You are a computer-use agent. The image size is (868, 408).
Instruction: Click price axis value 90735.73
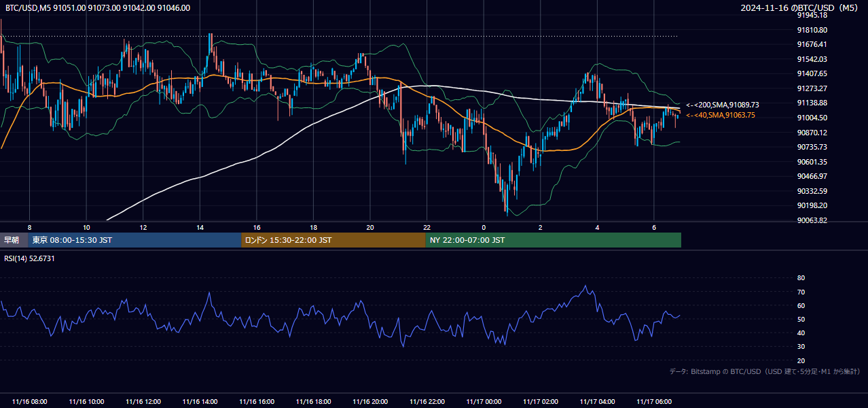point(812,147)
